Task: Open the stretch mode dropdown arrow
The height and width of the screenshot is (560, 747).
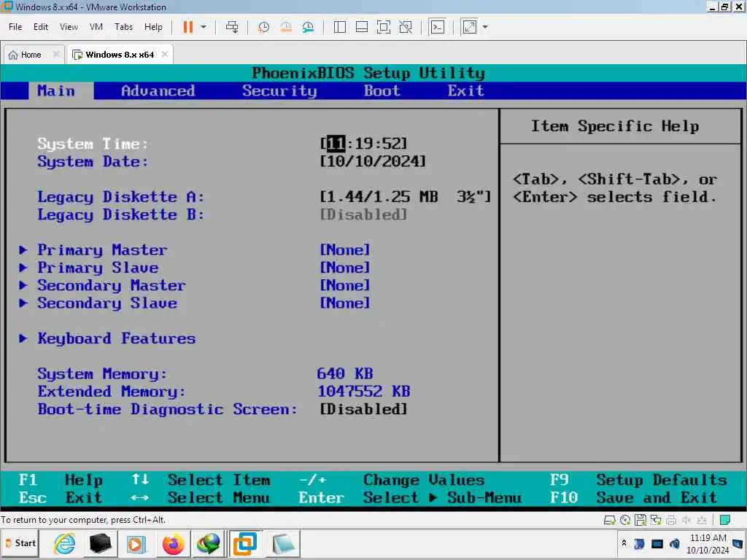Action: point(485,27)
